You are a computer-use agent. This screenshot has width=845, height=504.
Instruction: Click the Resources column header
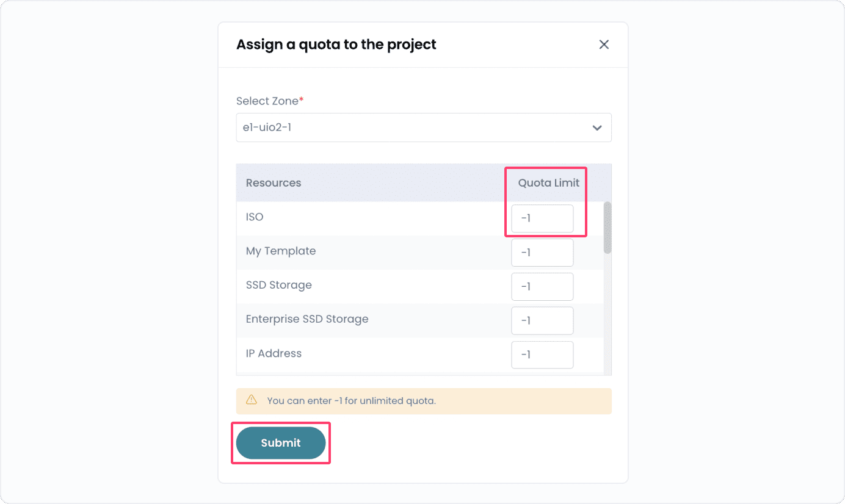[x=273, y=182]
